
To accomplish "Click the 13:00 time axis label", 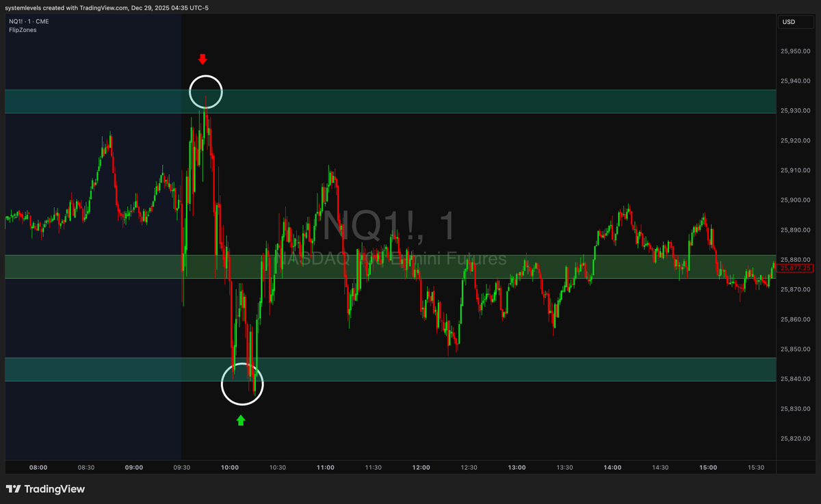I will (x=517, y=468).
